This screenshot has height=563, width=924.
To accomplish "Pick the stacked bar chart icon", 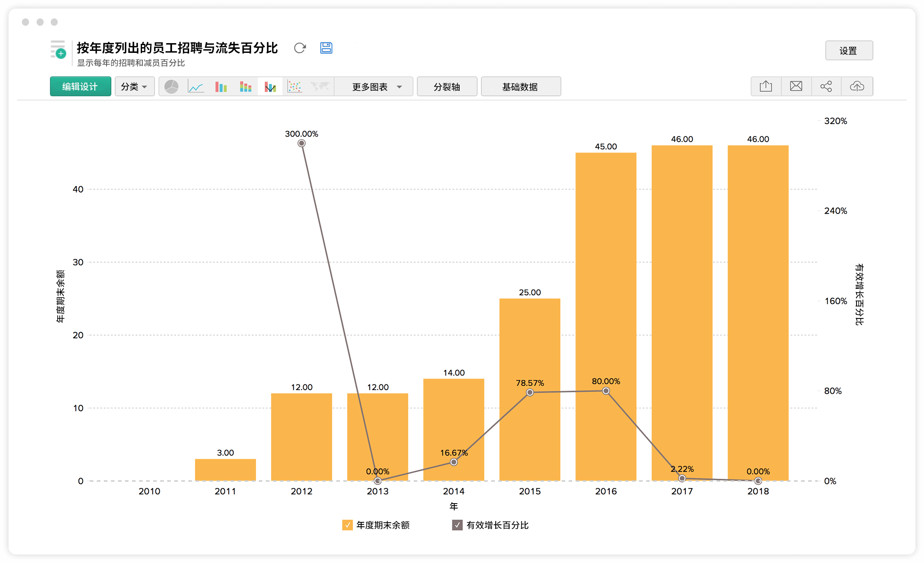I will (246, 87).
